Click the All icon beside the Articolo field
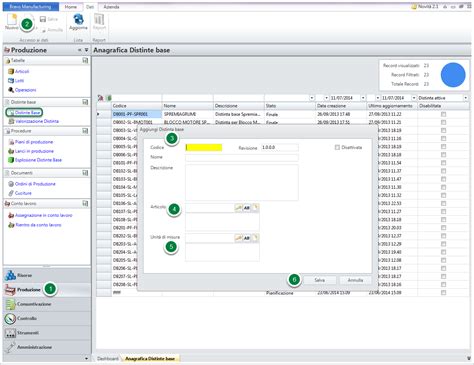 click(x=247, y=208)
